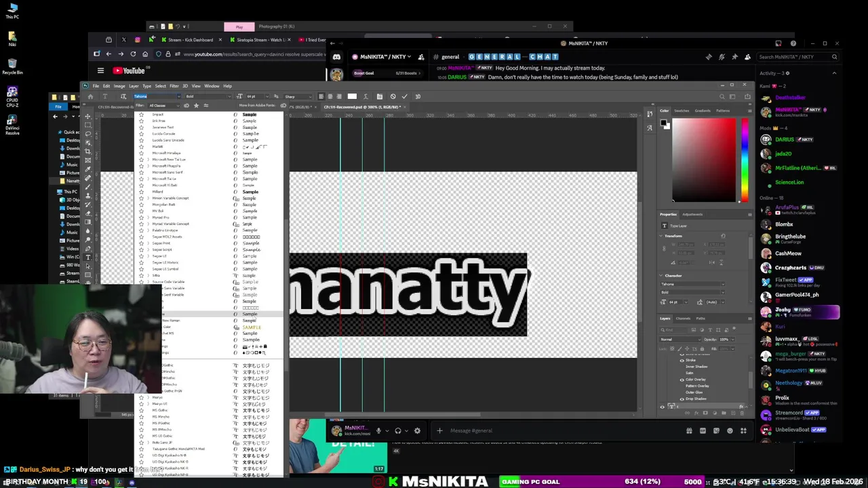Hide the Color Overlay effect
The height and width of the screenshot is (488, 868).
682,380
